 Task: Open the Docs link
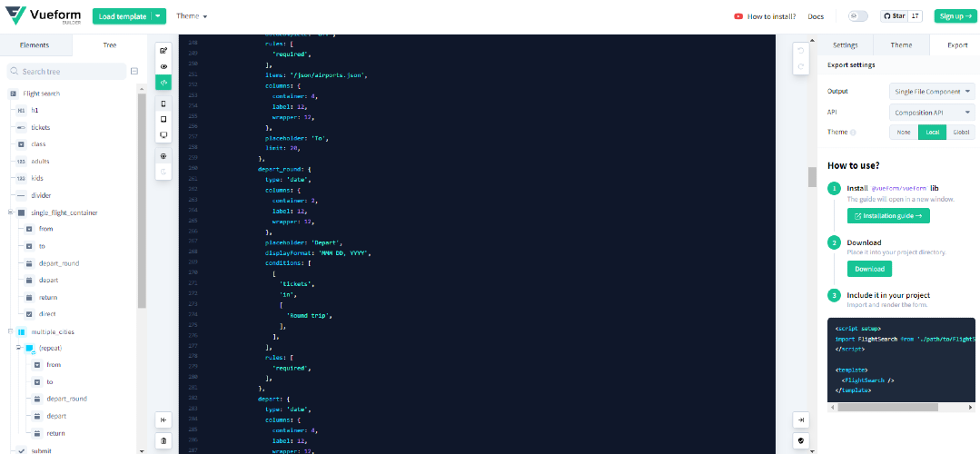pos(816,16)
